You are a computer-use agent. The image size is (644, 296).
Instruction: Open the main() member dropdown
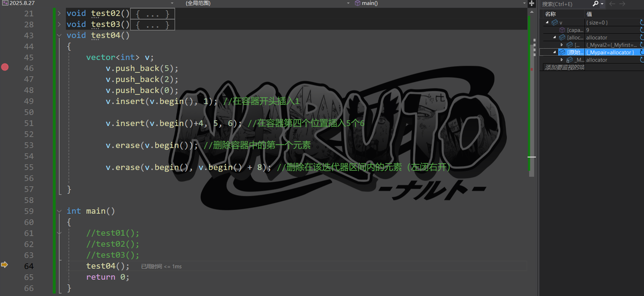pyautogui.click(x=525, y=3)
